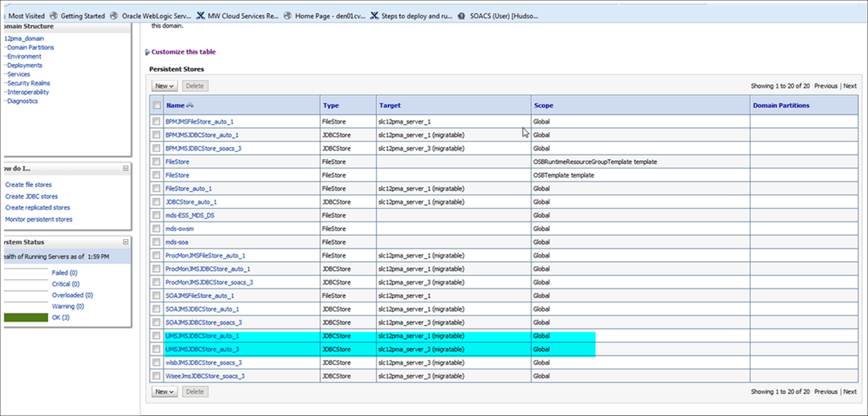Click the Getting Started bookmark globe icon
This screenshot has width=868, height=416.
pyautogui.click(x=54, y=16)
